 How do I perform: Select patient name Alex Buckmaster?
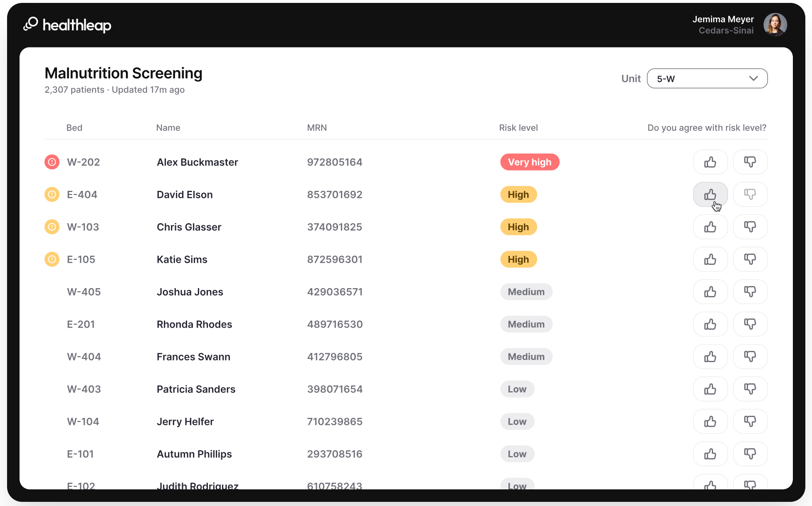[x=197, y=162]
